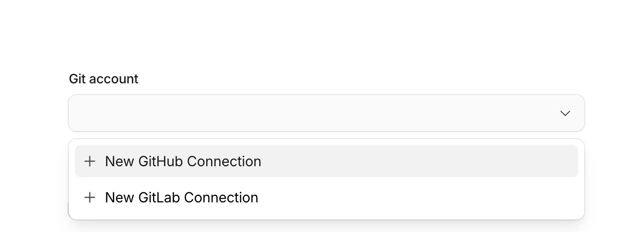The height and width of the screenshot is (232, 644).
Task: Select the New GitHub Connection option
Action: 183,161
